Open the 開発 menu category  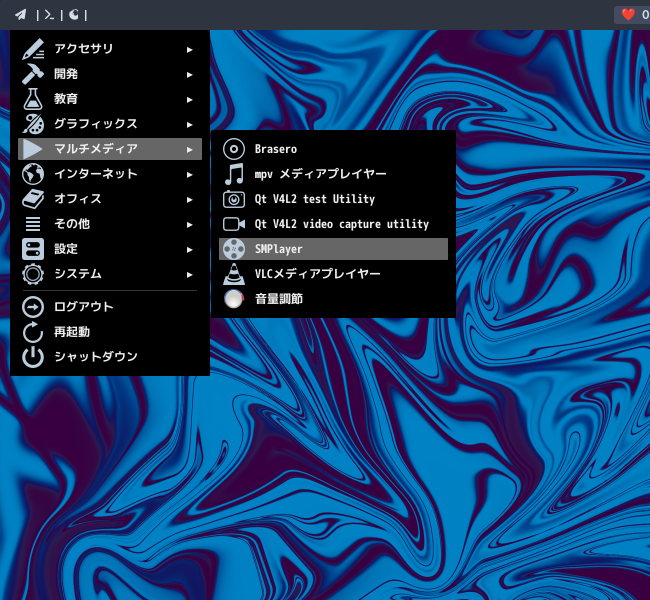click(110, 74)
